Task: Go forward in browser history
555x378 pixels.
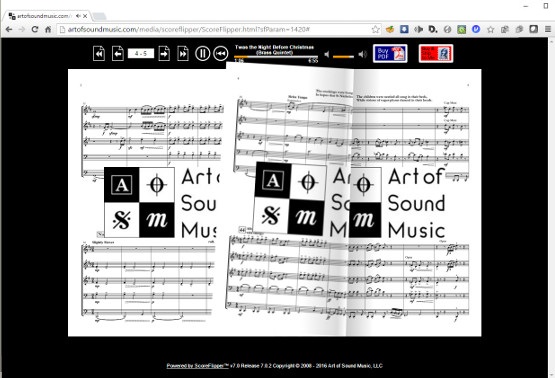Action: [x=22, y=29]
